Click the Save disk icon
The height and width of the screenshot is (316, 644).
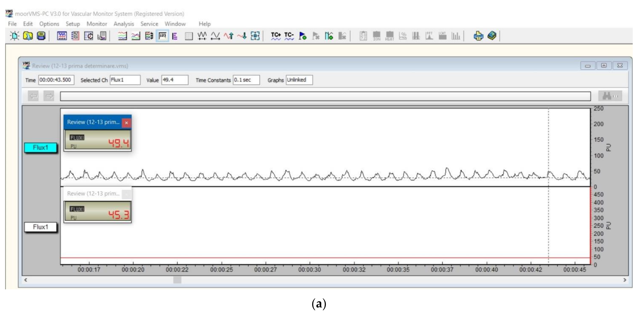[41, 36]
